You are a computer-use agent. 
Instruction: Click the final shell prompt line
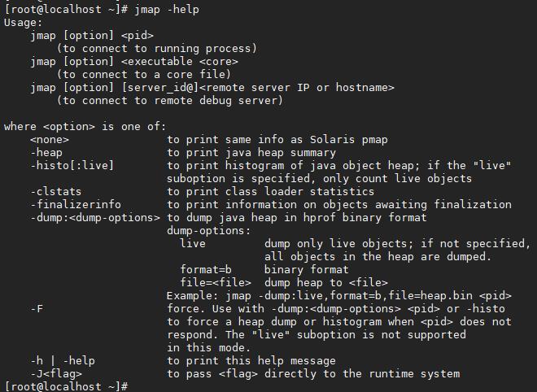(67, 386)
